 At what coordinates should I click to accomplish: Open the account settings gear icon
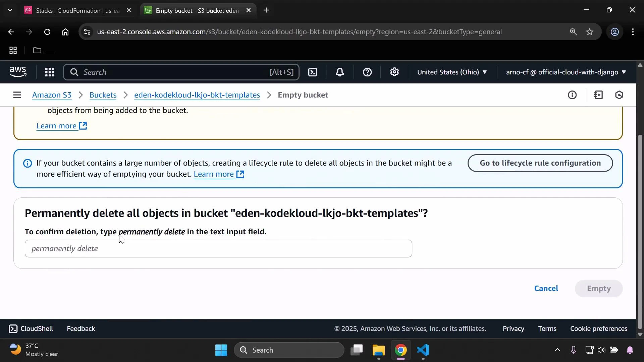[x=394, y=72]
